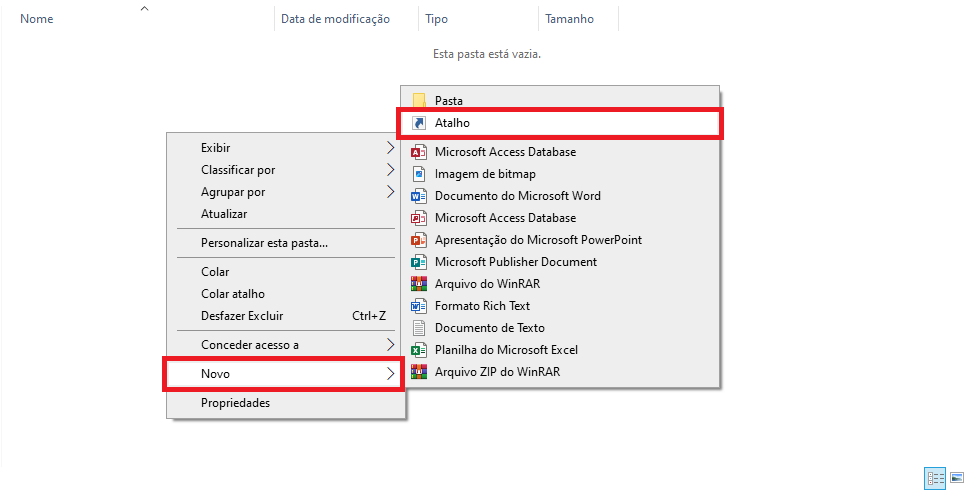Open the Conceder acesso a submenu arrow
Viewport: 972px width, 491px height.
(x=390, y=345)
